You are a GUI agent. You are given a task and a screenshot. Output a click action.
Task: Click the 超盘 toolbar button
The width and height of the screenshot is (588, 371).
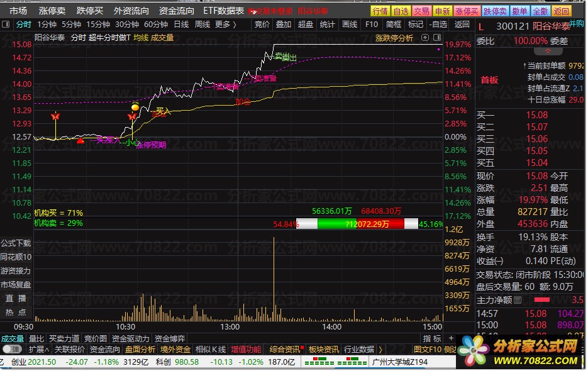305,25
